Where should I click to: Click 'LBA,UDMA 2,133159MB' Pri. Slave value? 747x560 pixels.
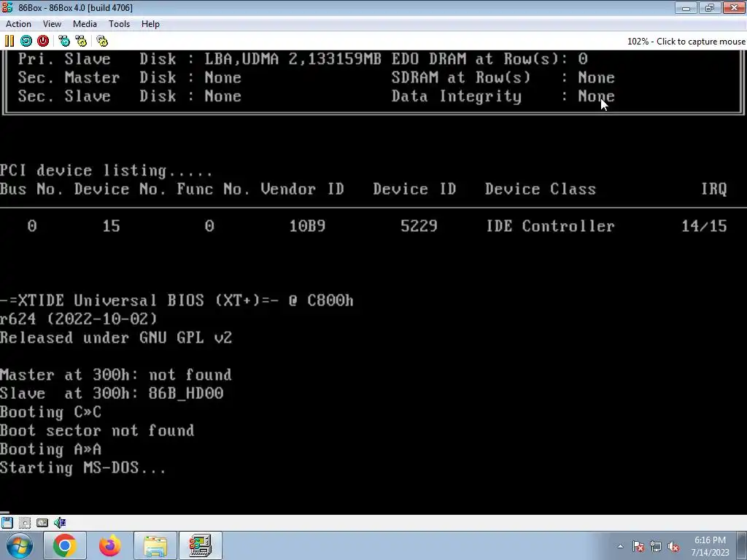coord(293,58)
